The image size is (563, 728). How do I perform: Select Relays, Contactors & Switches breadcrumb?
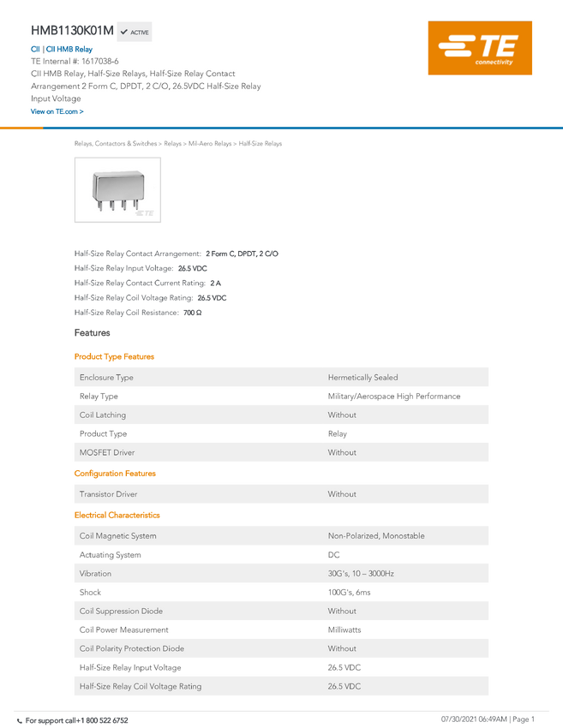click(x=116, y=144)
